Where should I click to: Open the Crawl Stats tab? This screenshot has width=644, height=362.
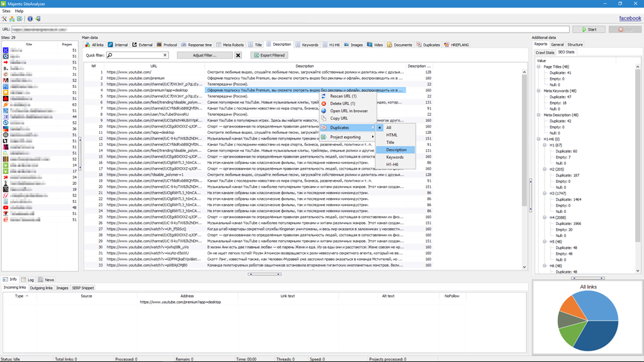click(x=545, y=53)
